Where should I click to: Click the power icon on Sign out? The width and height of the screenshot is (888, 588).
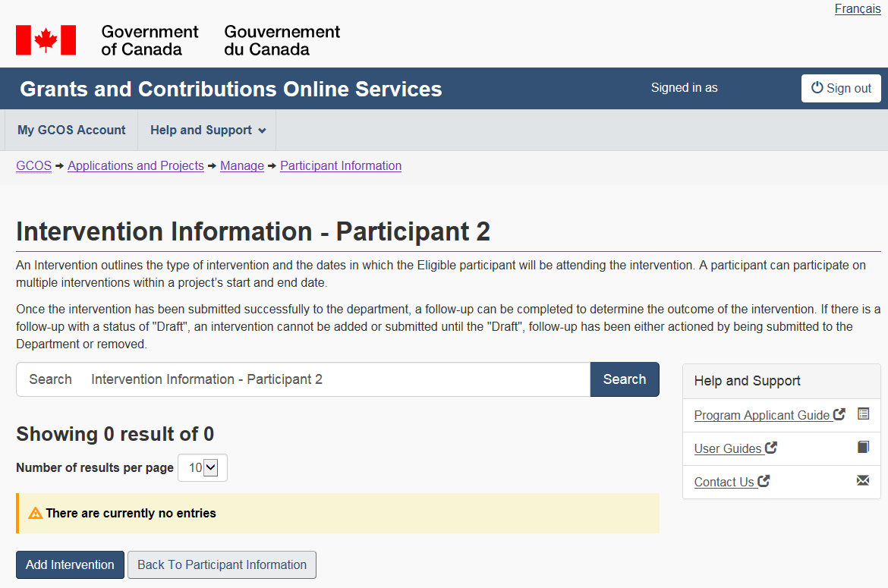click(817, 88)
